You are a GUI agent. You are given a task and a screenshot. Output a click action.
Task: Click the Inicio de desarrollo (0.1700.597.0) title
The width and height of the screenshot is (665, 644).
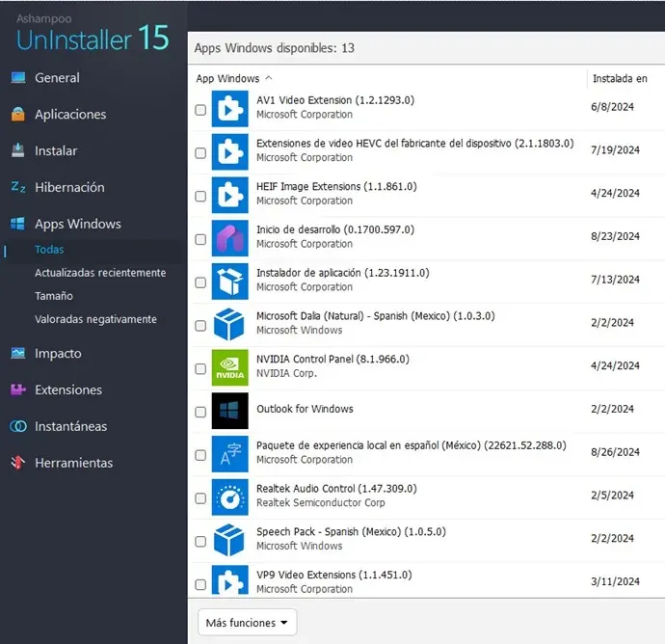click(335, 230)
